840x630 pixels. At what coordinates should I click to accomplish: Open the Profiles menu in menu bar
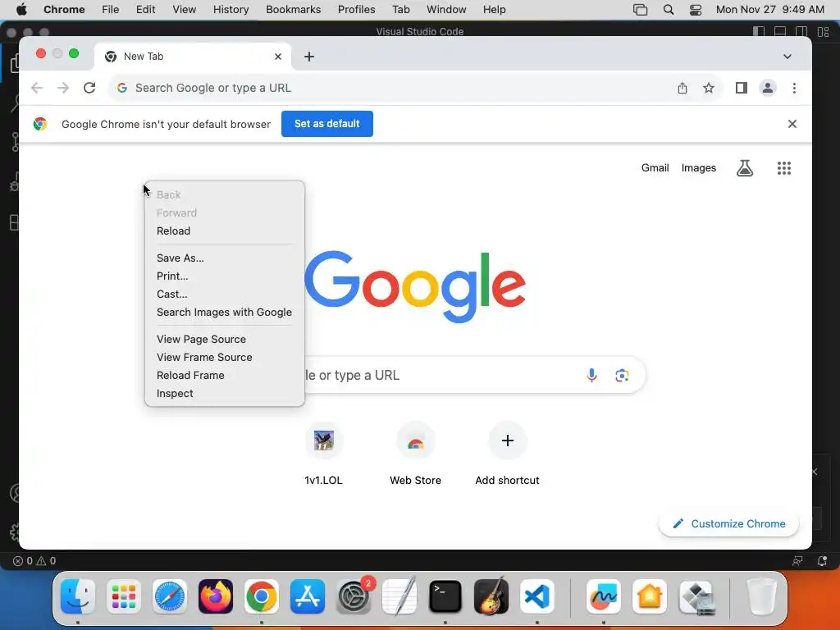click(x=356, y=10)
